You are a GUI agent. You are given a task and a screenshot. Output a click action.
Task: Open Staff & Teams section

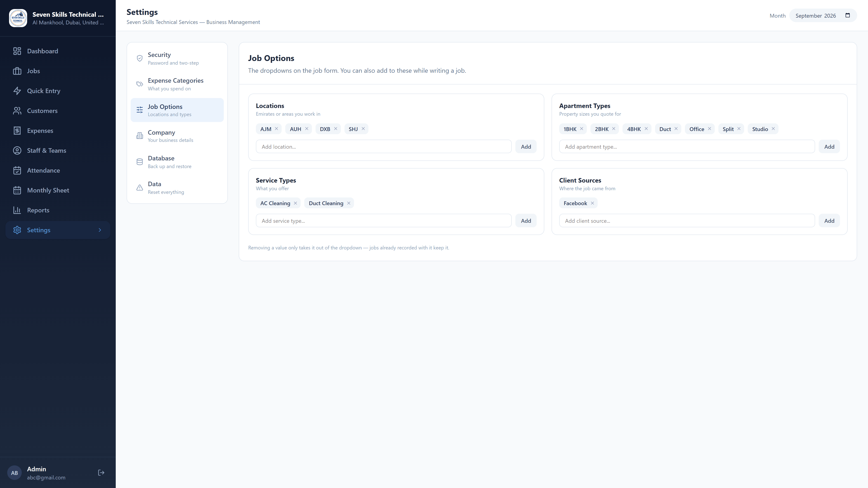pos(58,150)
